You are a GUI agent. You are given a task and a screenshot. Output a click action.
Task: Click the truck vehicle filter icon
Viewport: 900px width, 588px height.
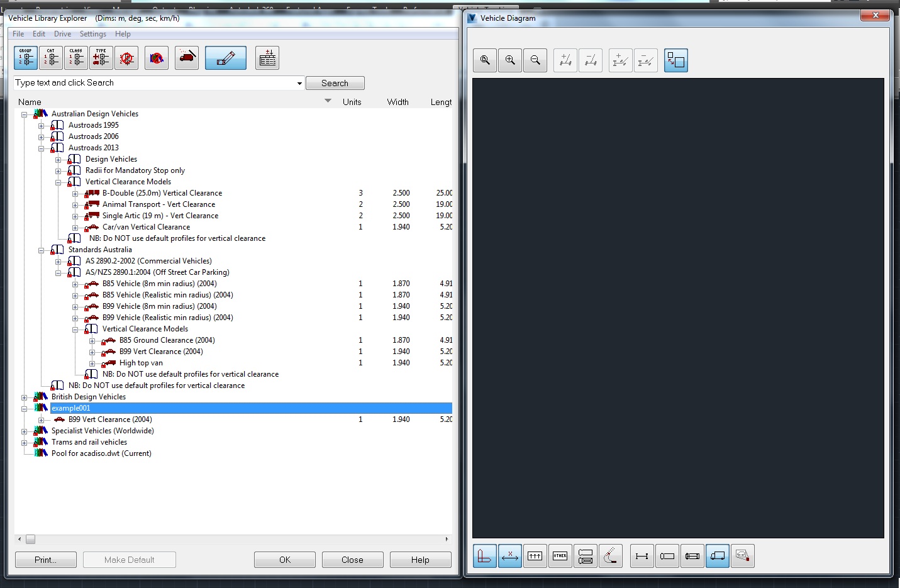coord(187,58)
